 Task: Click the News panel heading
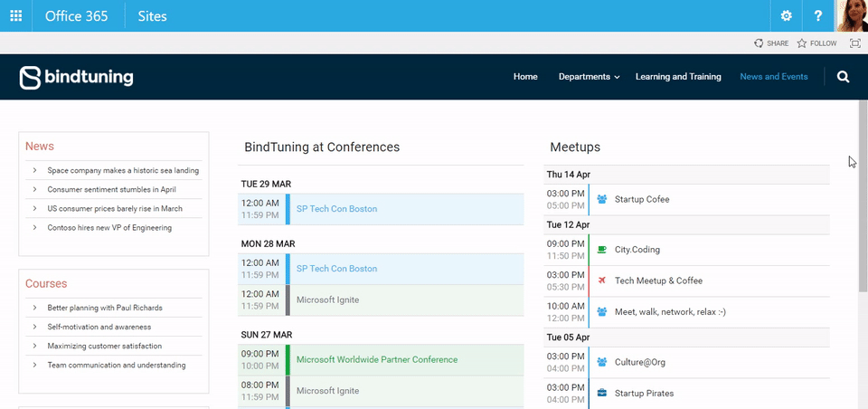[x=39, y=147]
